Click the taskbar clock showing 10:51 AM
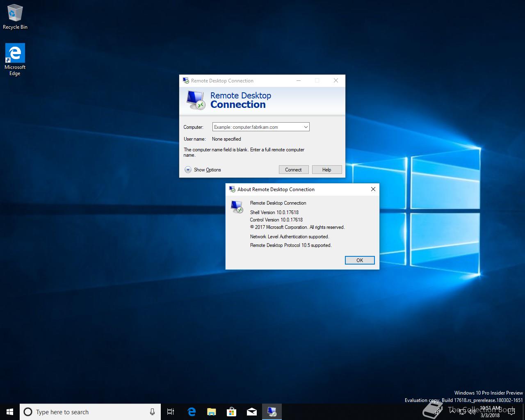The width and height of the screenshot is (525, 420). pyautogui.click(x=490, y=412)
